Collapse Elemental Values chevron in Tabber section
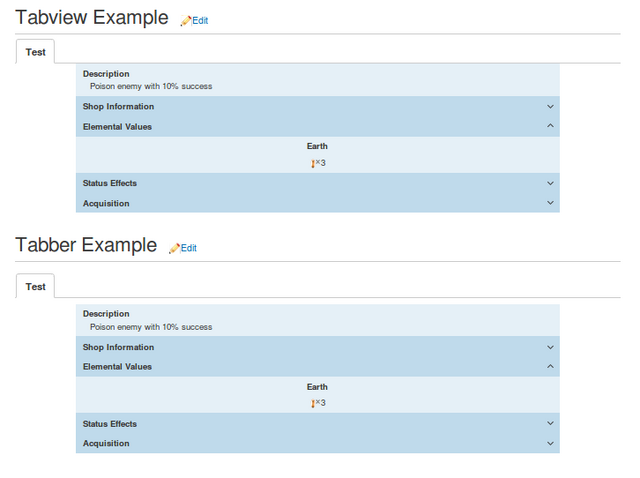 coord(550,366)
